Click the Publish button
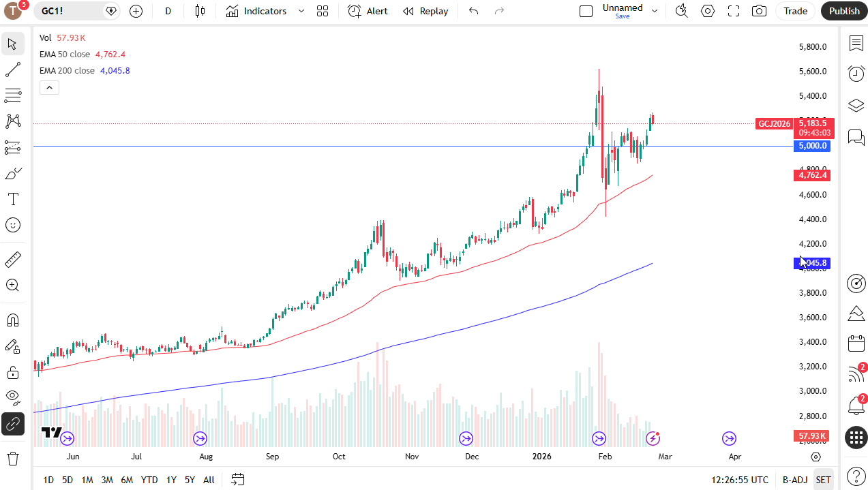This screenshot has width=868, height=490. 844,11
